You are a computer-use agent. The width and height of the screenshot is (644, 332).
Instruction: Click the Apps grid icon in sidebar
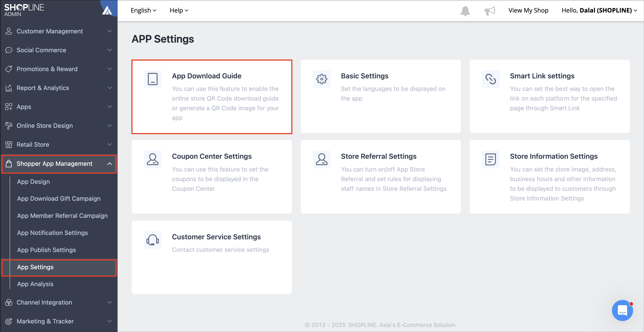click(x=9, y=106)
